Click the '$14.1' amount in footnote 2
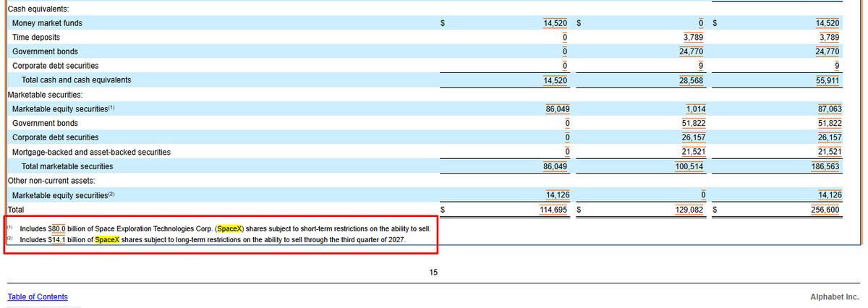 (x=56, y=239)
